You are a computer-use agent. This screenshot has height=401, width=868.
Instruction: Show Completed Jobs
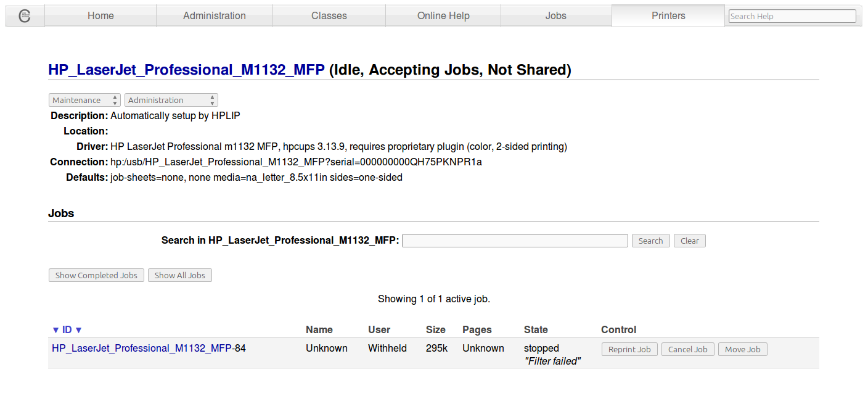click(96, 275)
